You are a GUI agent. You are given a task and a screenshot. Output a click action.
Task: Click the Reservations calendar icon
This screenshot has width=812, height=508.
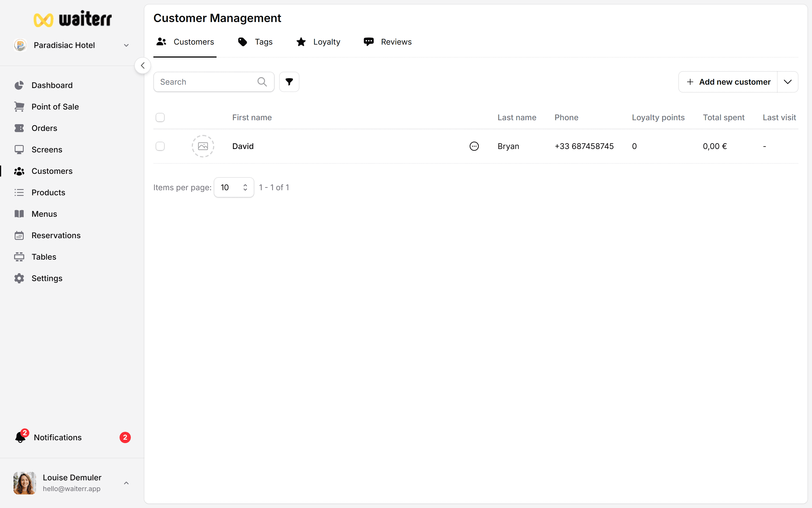pos(19,236)
